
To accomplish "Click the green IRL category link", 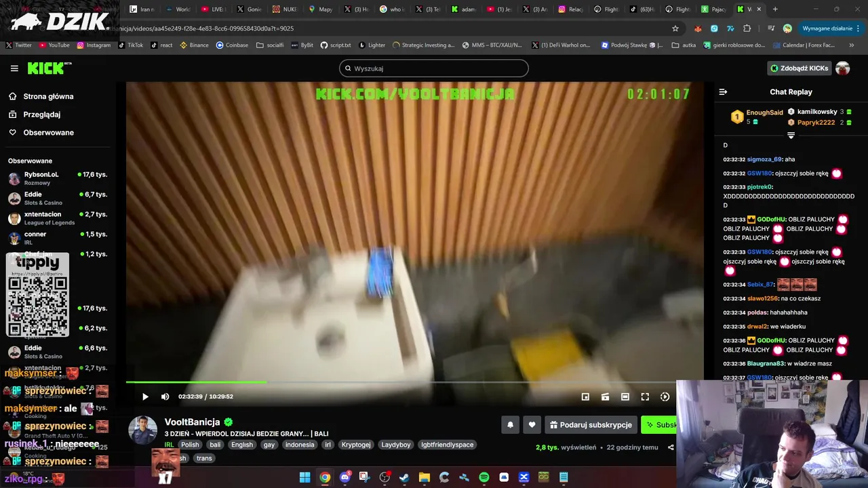I will pos(169,445).
